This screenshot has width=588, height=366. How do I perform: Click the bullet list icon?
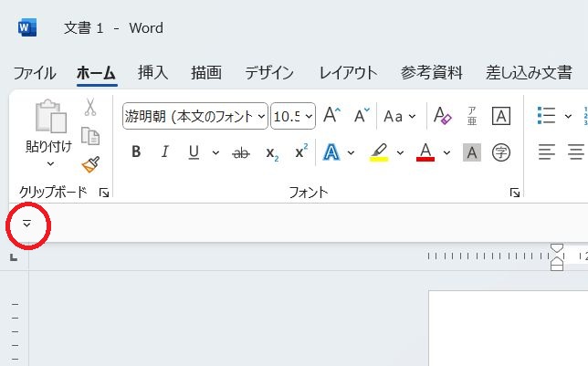point(546,115)
